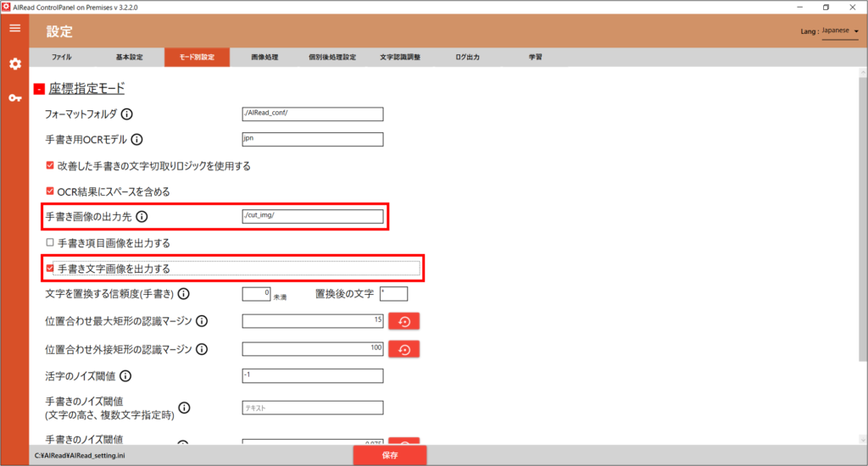The height and width of the screenshot is (466, 868).
Task: Click the AIRead_setting.ini path in status bar
Action: coord(80,456)
